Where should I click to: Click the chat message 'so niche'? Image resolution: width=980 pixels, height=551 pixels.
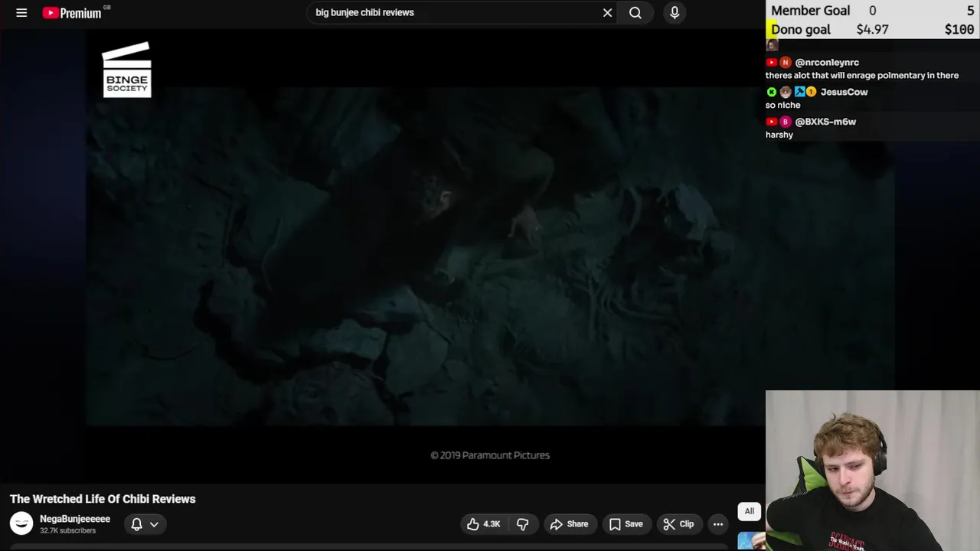782,105
